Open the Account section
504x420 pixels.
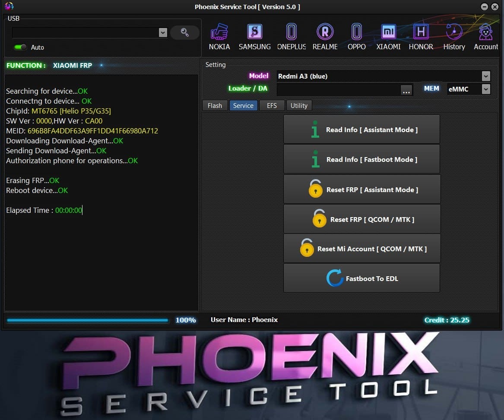pos(485,35)
